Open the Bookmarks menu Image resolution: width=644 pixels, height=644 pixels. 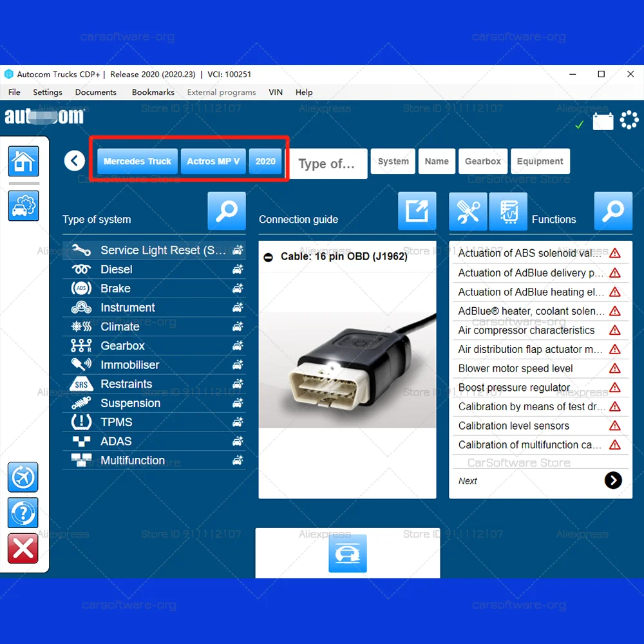pos(153,92)
